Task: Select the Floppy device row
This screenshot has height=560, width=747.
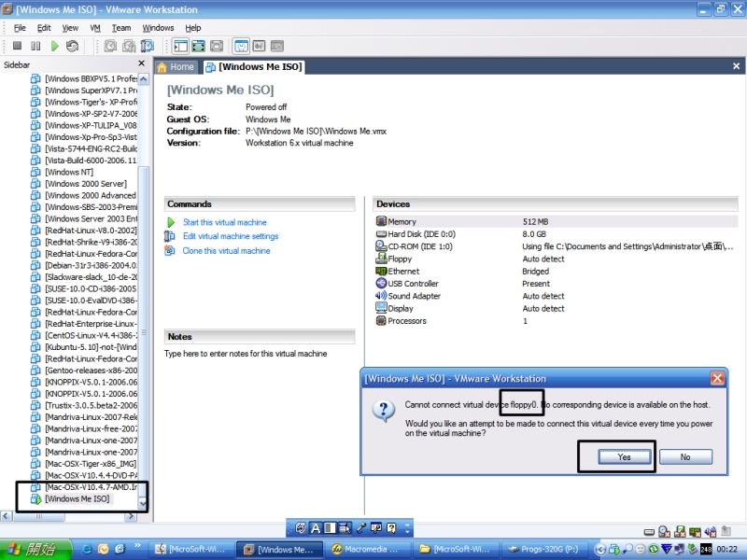Action: [x=557, y=259]
